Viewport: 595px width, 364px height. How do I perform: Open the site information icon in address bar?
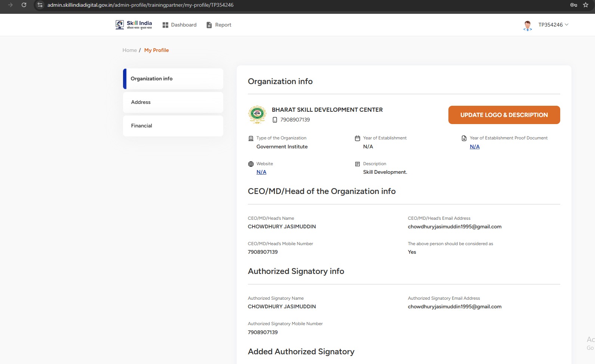click(x=40, y=5)
